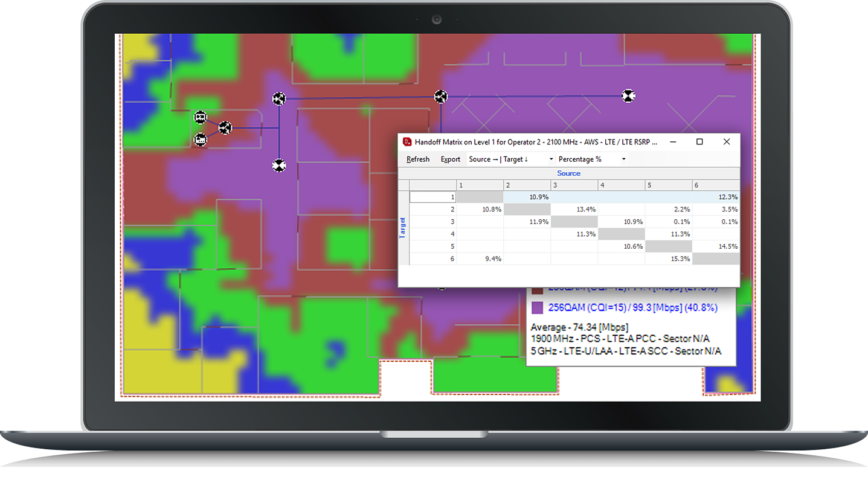Click the 10.8% cell in the matrix
This screenshot has width=868, height=497.
(480, 209)
